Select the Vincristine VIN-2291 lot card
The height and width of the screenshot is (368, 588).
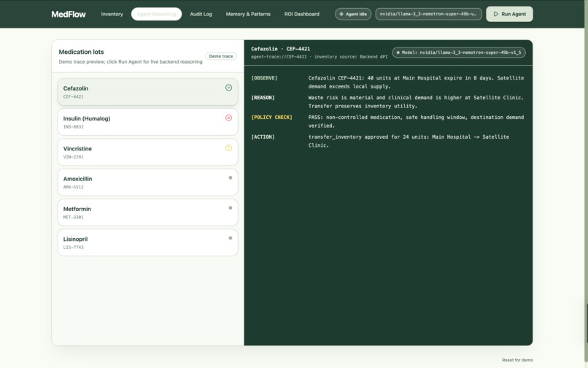[148, 152]
